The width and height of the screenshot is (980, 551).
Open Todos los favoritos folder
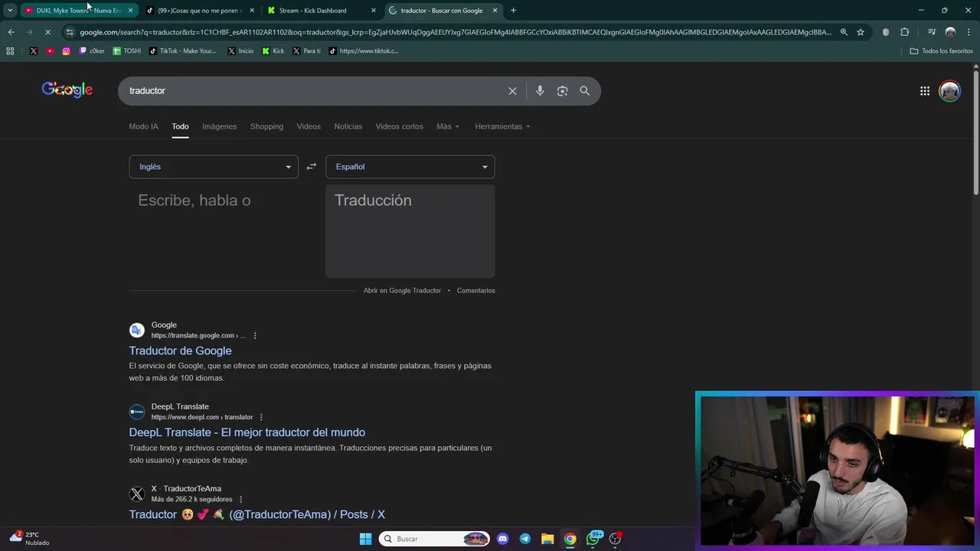tap(941, 51)
